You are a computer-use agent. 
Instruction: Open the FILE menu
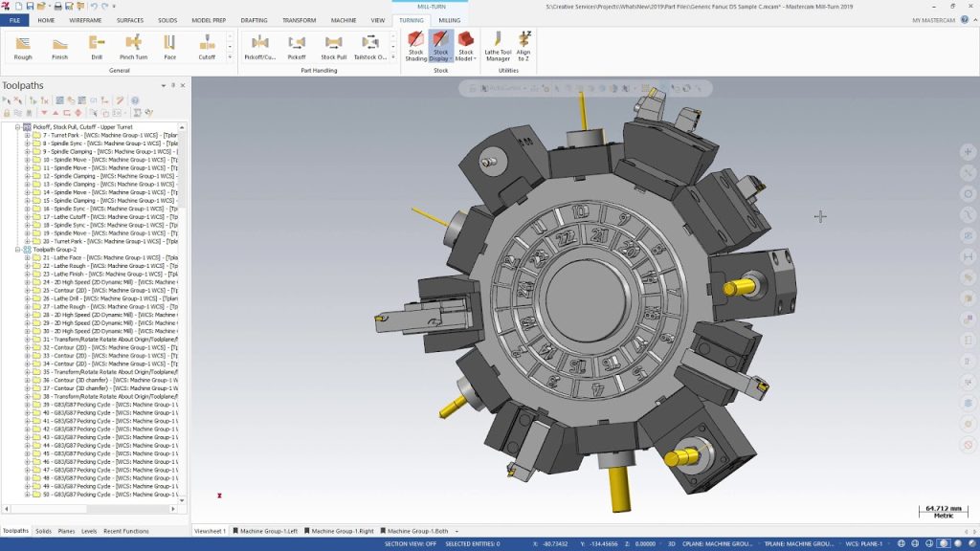[x=14, y=20]
